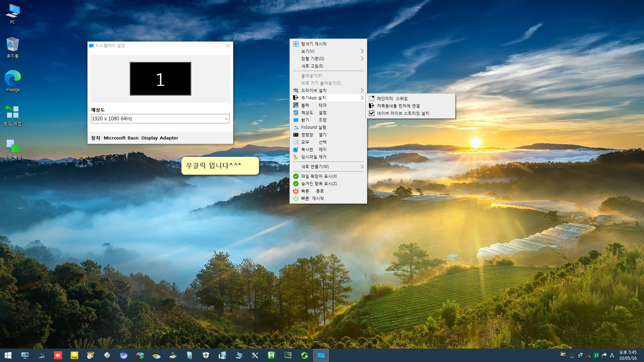
Task: Open the 1920 x 1080 64Hz resolution dropdown
Action: point(160,119)
